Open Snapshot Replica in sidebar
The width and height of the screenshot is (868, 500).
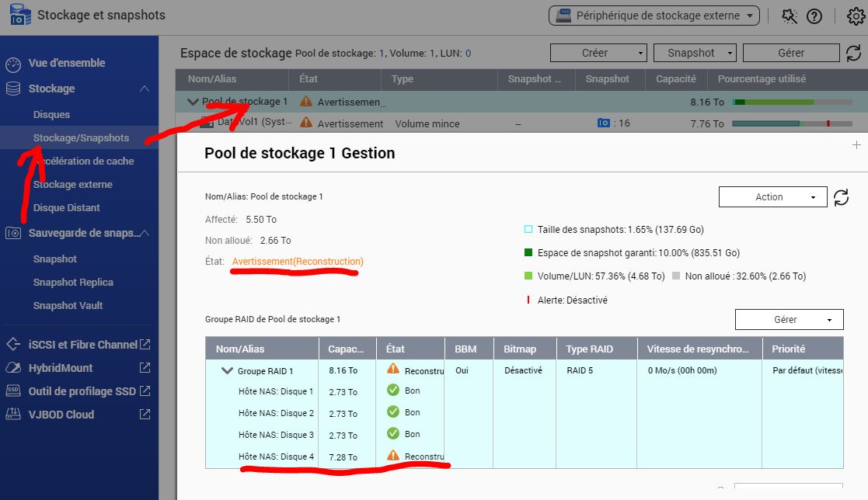[x=73, y=282]
